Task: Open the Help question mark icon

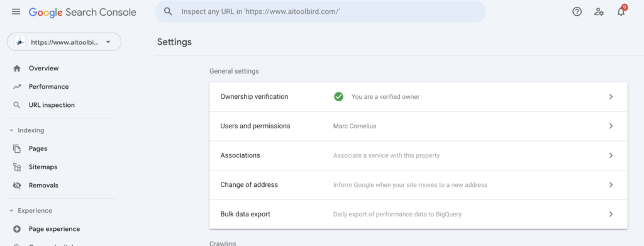Action: (577, 11)
